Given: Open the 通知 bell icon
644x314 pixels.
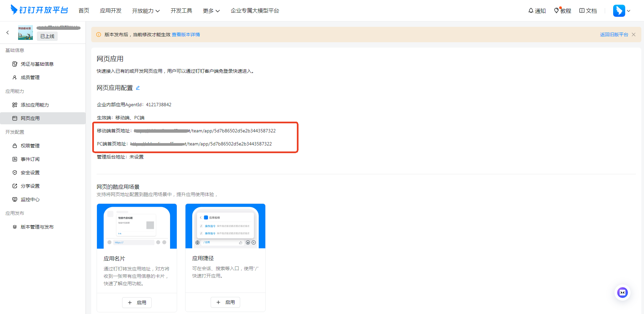Looking at the screenshot, I should point(531,11).
